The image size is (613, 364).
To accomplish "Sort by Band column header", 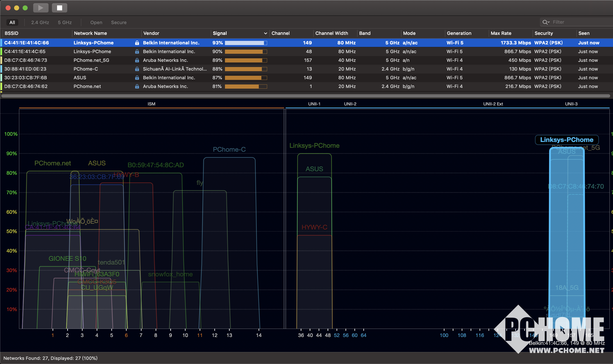I will pyautogui.click(x=379, y=33).
